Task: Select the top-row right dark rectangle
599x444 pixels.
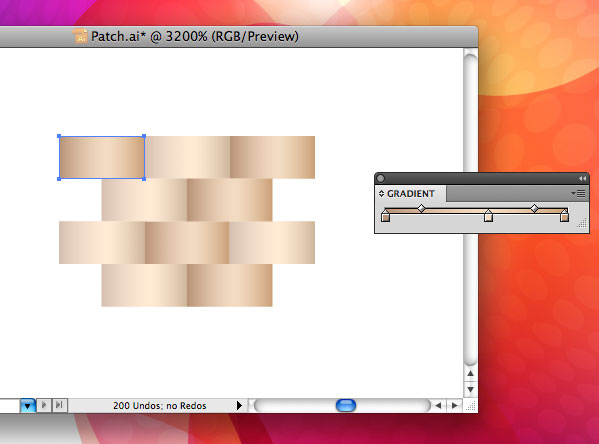Action: (272, 157)
